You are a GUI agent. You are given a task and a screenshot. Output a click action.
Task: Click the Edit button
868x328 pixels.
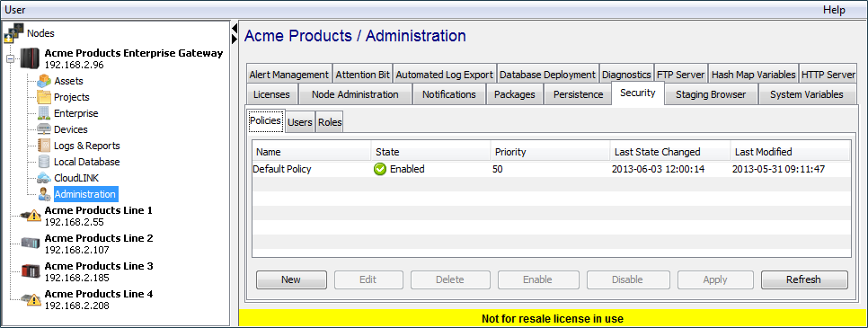[368, 279]
